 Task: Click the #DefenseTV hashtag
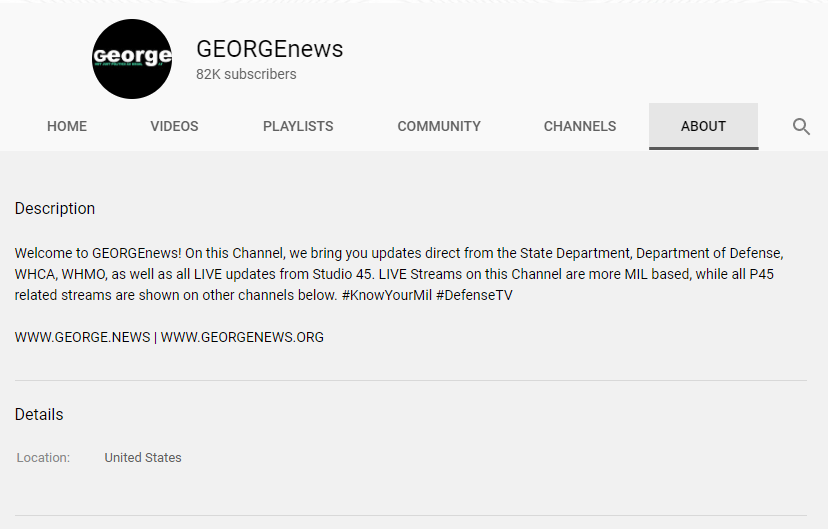pos(474,295)
